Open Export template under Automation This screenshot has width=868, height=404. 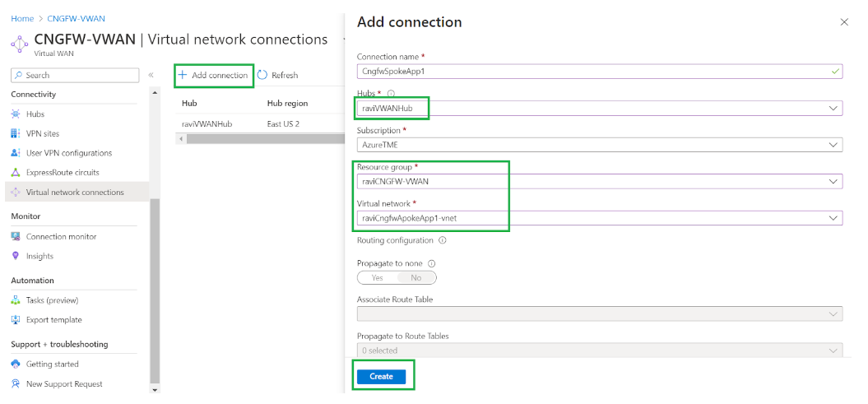(53, 319)
